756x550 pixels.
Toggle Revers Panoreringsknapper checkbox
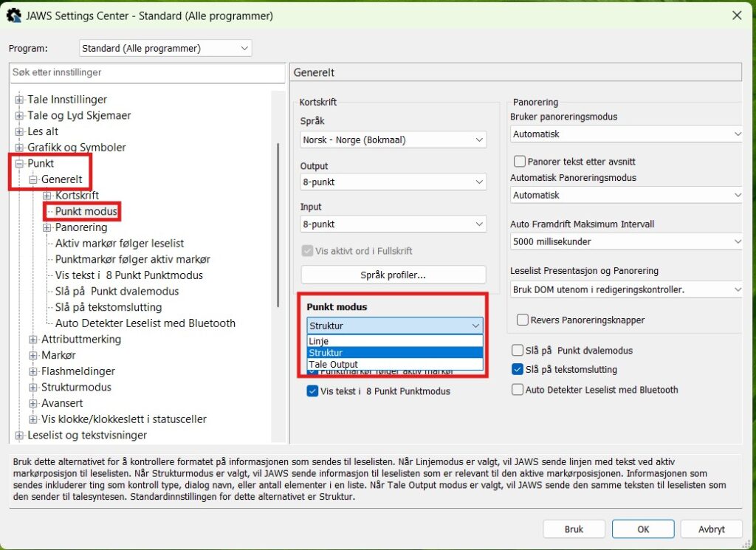pos(522,320)
